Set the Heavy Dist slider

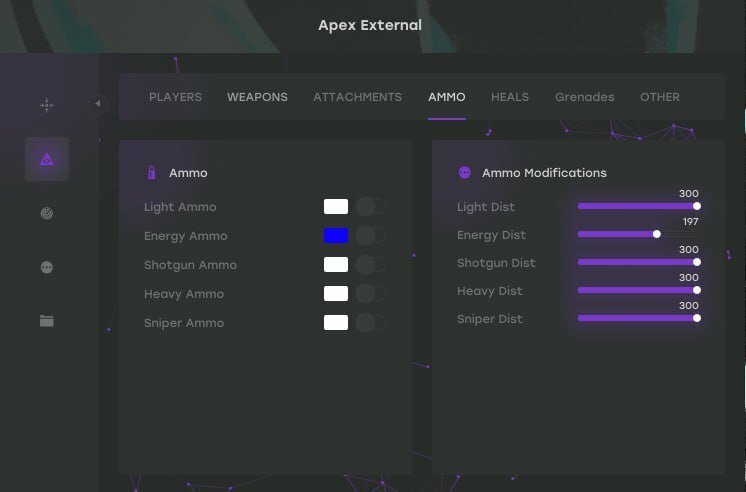point(638,290)
